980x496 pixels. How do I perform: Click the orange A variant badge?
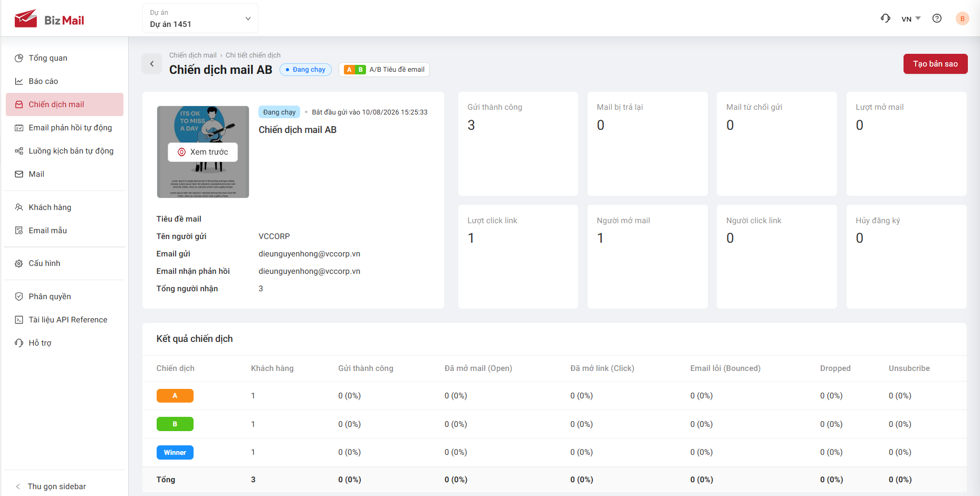click(x=175, y=396)
